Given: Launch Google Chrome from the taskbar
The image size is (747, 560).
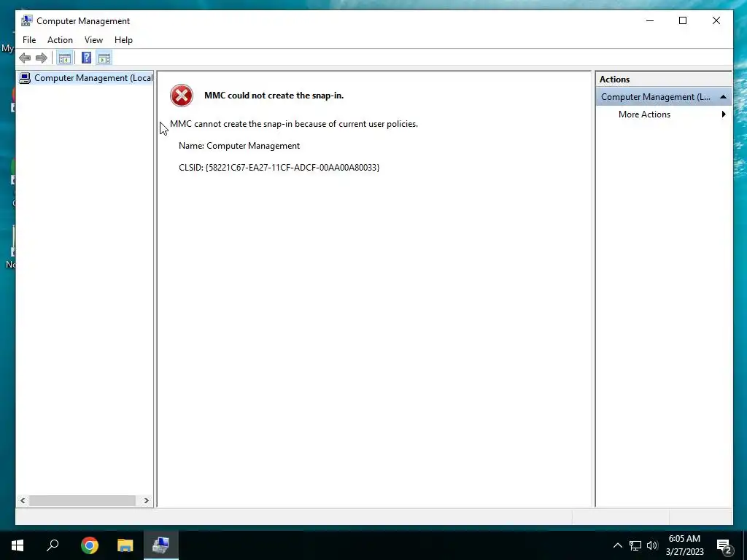Looking at the screenshot, I should (90, 545).
